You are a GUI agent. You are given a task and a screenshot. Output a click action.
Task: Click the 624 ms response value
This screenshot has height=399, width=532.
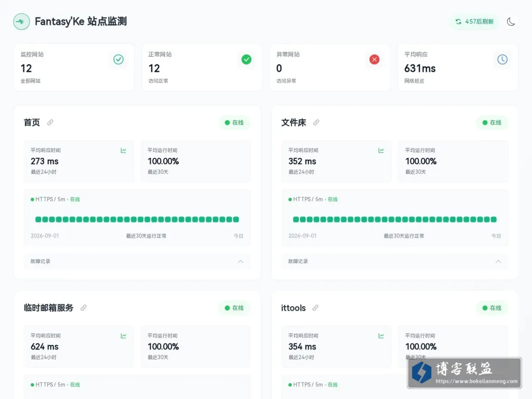click(x=44, y=347)
